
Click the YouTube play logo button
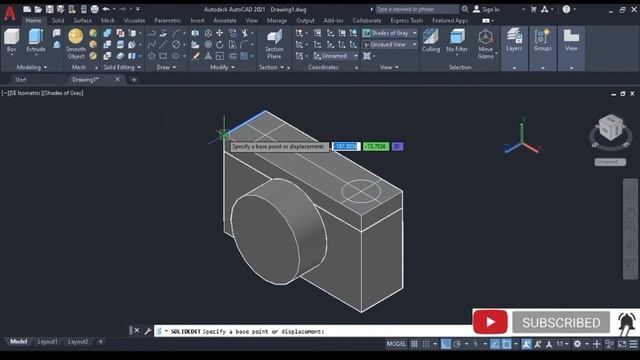click(490, 322)
